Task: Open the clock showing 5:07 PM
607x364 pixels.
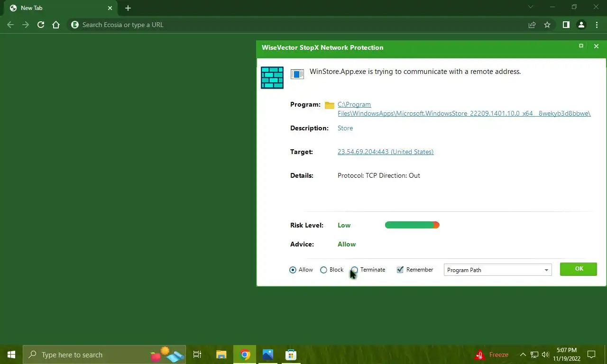Action: [x=567, y=355]
